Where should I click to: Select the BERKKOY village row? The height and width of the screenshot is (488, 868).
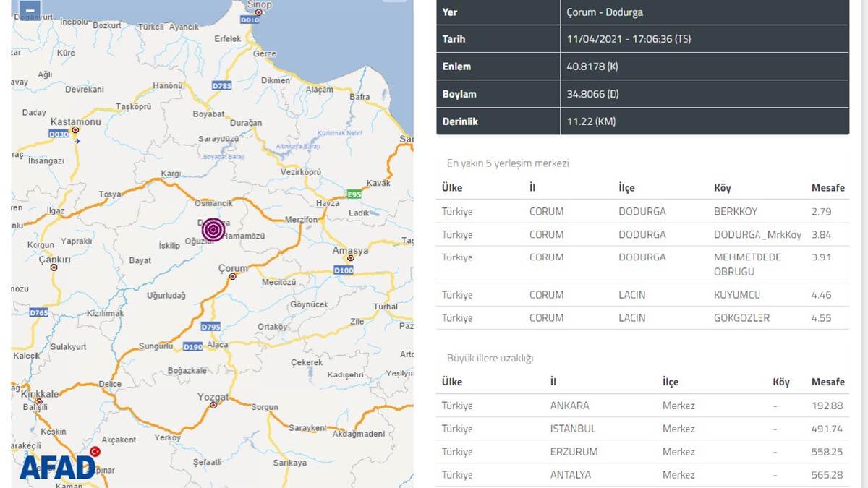coord(642,212)
